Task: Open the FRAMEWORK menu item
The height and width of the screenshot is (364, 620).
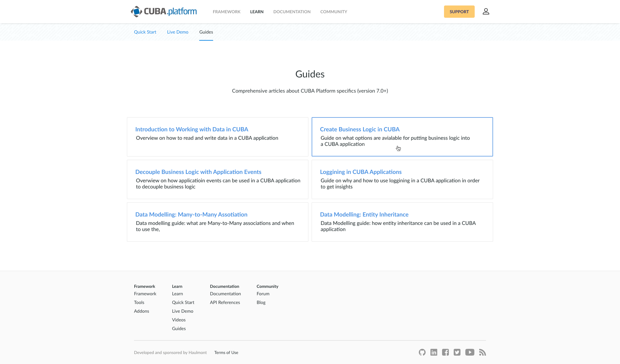Action: tap(226, 12)
